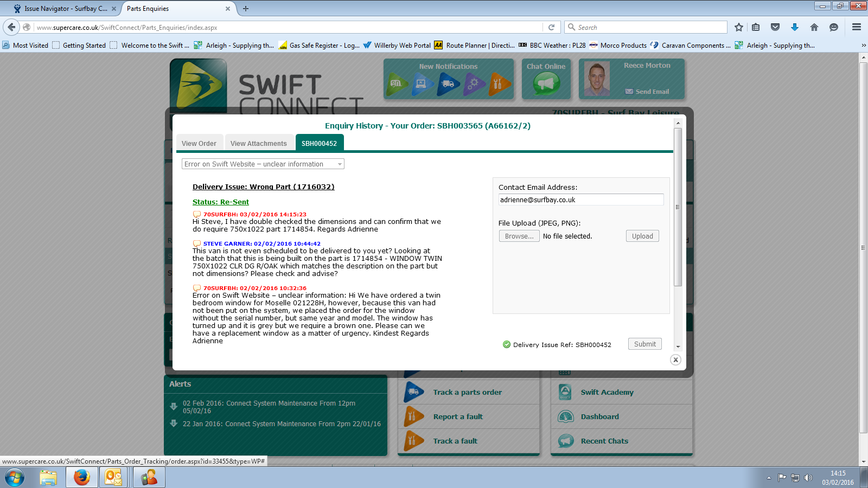Open the Gas Safe Register bookmark
The height and width of the screenshot is (488, 868).
[319, 46]
